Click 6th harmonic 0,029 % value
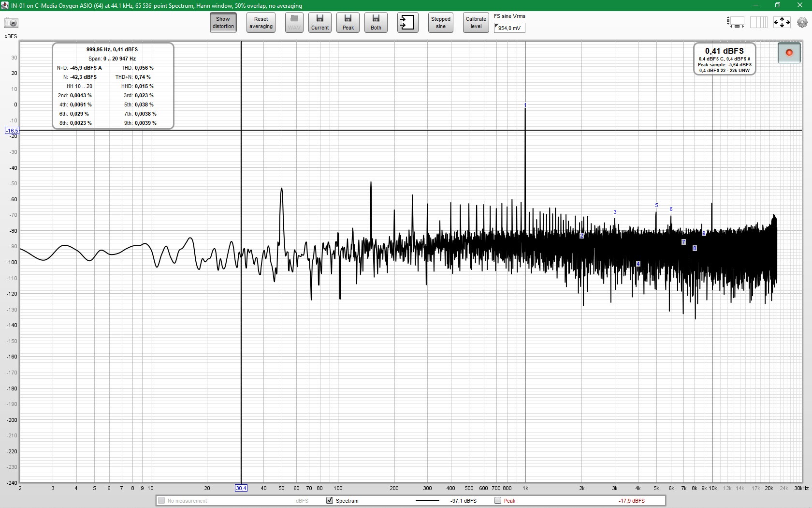The image size is (812, 508). click(79, 114)
